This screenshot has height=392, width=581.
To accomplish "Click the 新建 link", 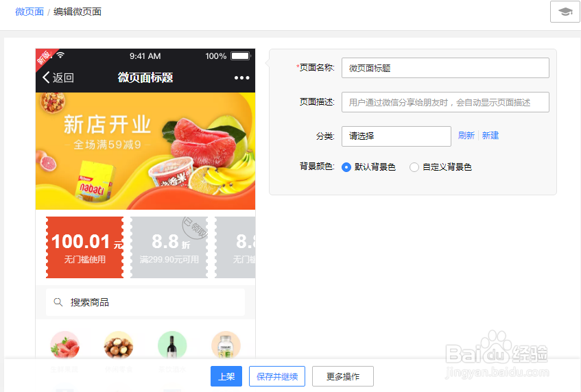I will pyautogui.click(x=490, y=136).
